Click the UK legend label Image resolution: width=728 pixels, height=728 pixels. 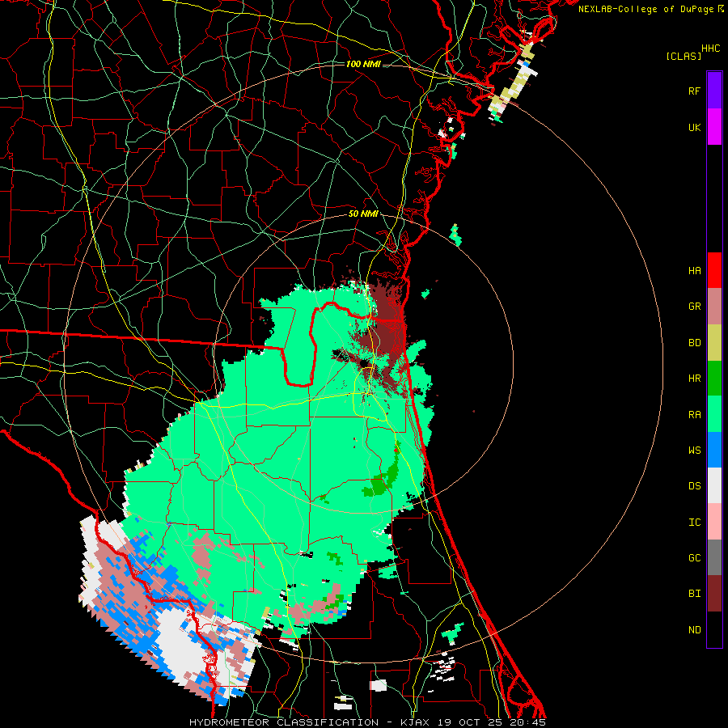coord(695,127)
